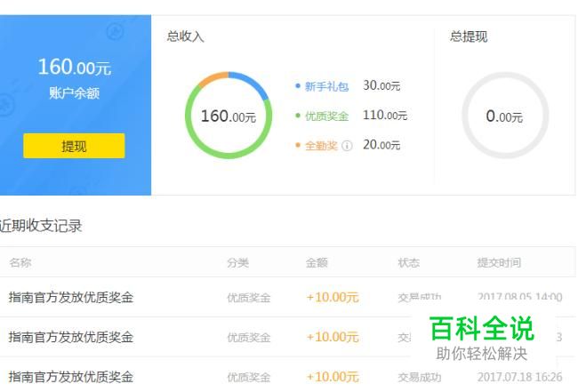The height and width of the screenshot is (392, 578).
Task: Click the orange dot before 全勤奖
Action: (298, 145)
